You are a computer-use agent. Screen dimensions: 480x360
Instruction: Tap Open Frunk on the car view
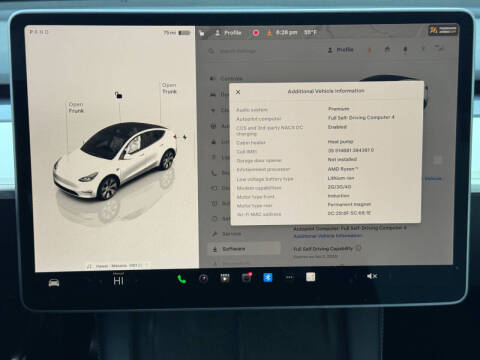(x=76, y=107)
